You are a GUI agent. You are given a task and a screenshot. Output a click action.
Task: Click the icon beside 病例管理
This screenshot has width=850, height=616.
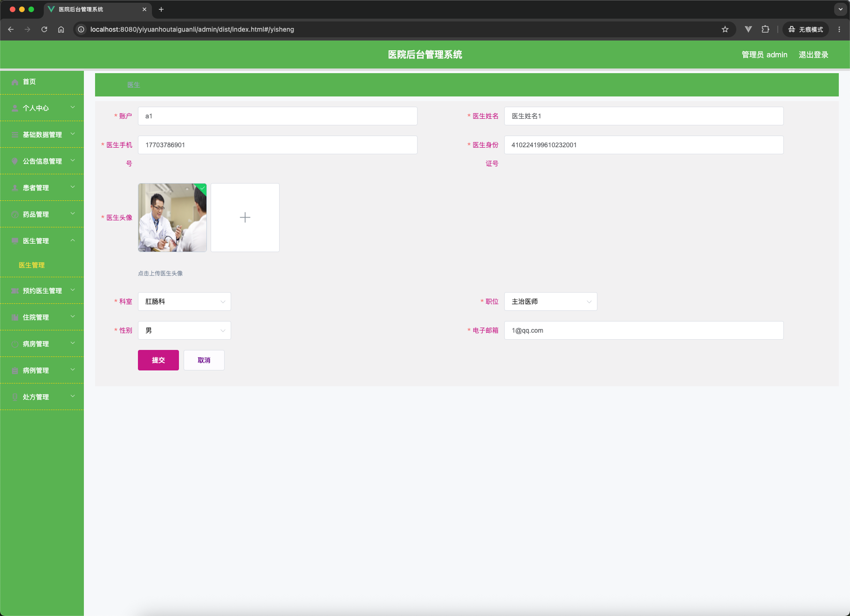point(15,371)
